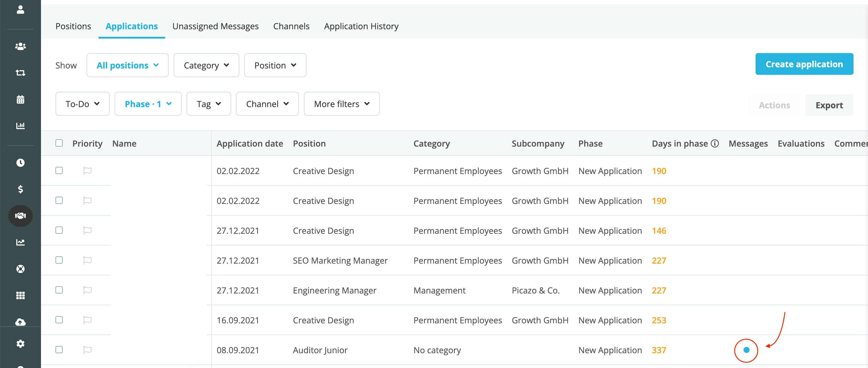This screenshot has width=868, height=368.
Task: Open the Unassigned Messages tab
Action: (215, 26)
